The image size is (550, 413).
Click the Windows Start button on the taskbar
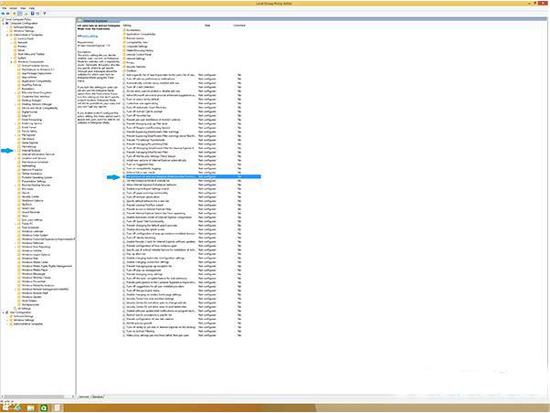tap(5, 407)
